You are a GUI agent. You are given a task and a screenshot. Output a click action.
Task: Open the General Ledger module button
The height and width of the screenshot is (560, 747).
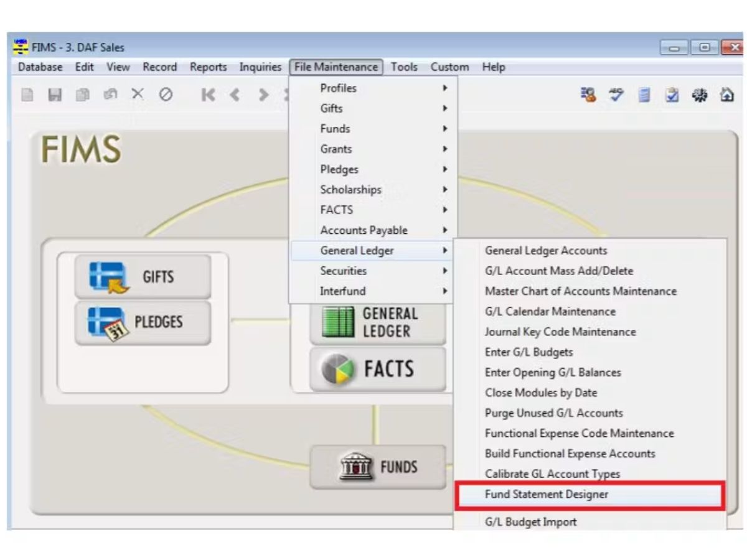click(x=378, y=322)
